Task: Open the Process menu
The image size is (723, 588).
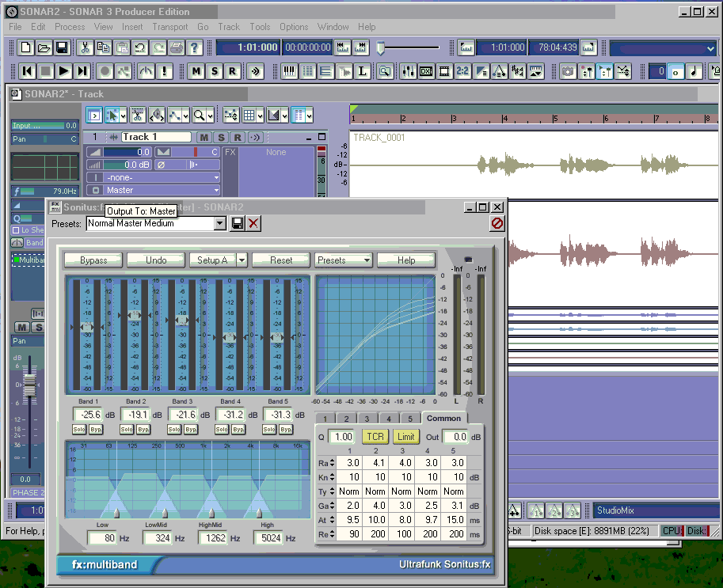Action: [x=70, y=26]
